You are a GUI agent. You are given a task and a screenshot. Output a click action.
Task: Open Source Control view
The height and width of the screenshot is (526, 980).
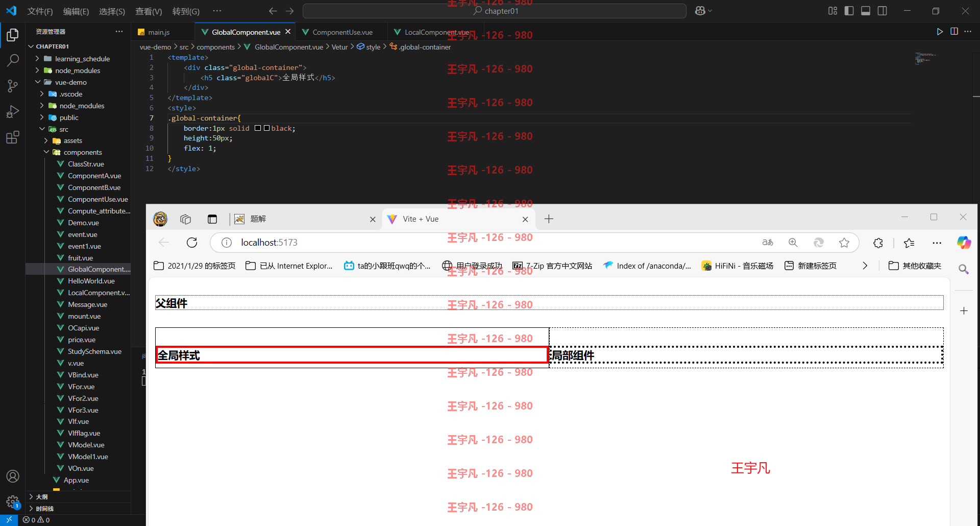pyautogui.click(x=13, y=86)
